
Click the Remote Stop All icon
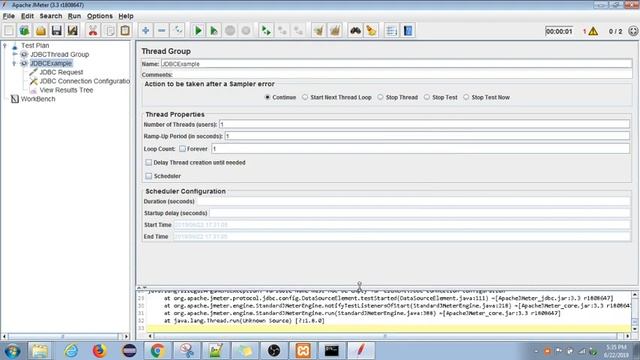click(282, 31)
